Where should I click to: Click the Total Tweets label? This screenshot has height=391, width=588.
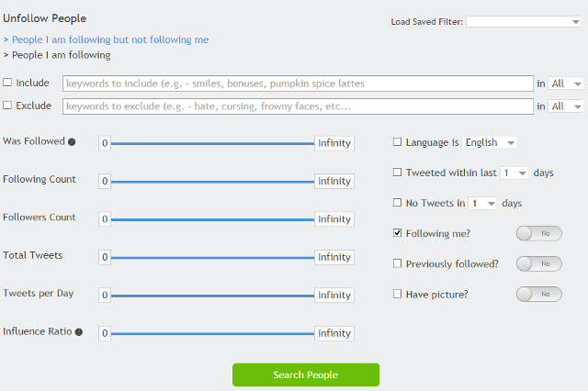point(33,255)
